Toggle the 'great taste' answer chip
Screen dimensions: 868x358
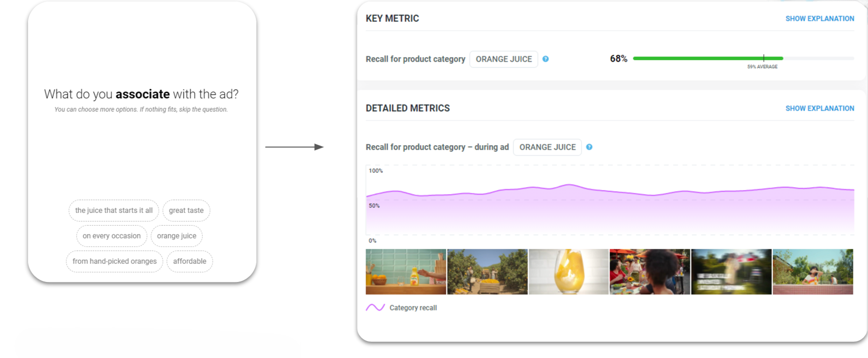tap(186, 210)
